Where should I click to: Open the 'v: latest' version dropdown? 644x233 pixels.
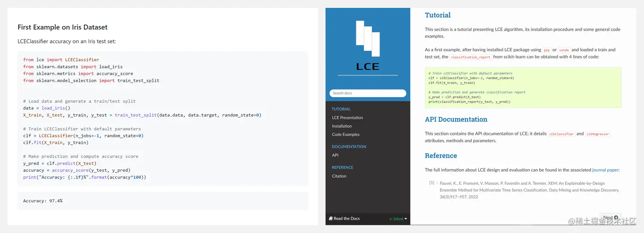tap(398, 219)
